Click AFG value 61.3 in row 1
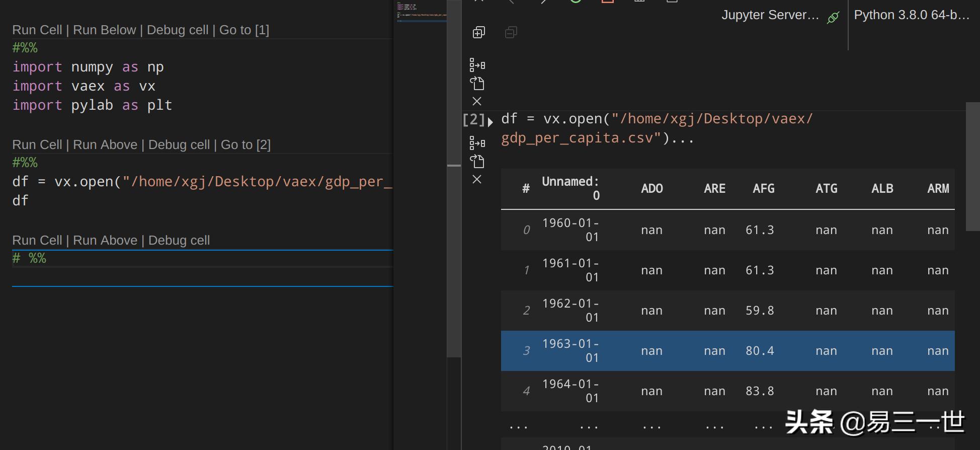The height and width of the screenshot is (450, 980). tap(760, 270)
